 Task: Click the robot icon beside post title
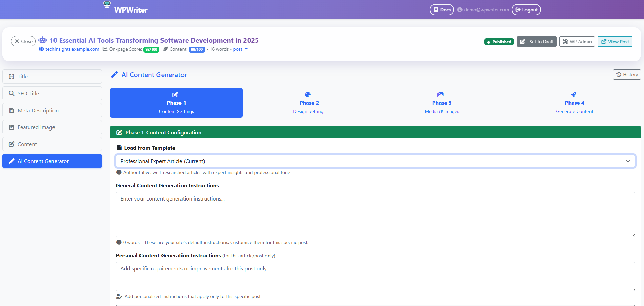(42, 40)
